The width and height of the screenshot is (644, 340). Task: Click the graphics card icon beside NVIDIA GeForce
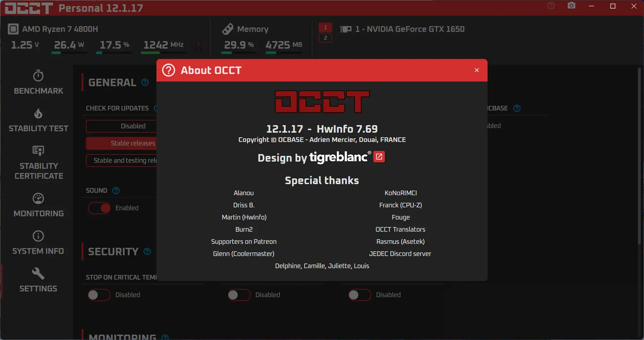pos(346,29)
